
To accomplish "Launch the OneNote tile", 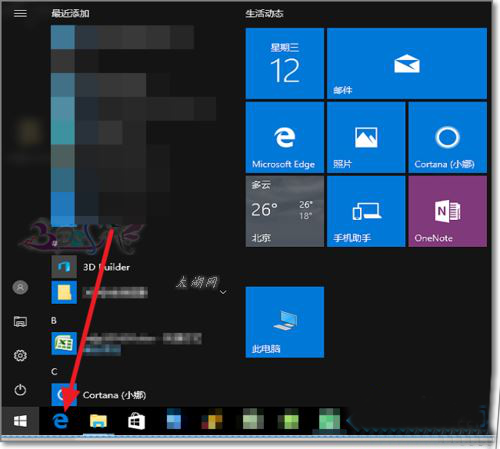I will point(448,211).
